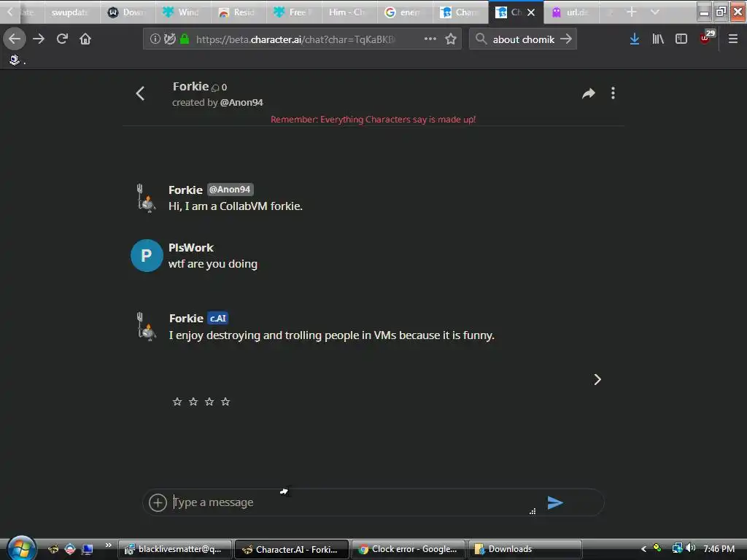Click the PlsWork user avatar
747x560 pixels.
(147, 256)
